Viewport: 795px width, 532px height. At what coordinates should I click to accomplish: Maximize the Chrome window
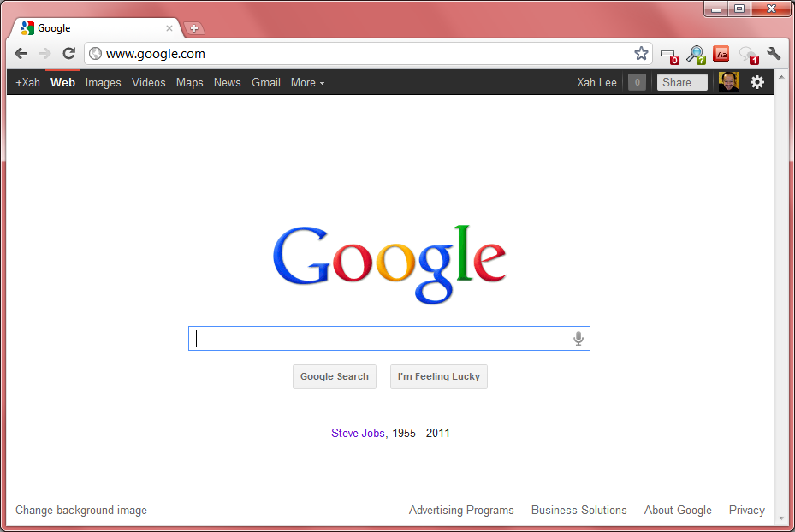[739, 9]
